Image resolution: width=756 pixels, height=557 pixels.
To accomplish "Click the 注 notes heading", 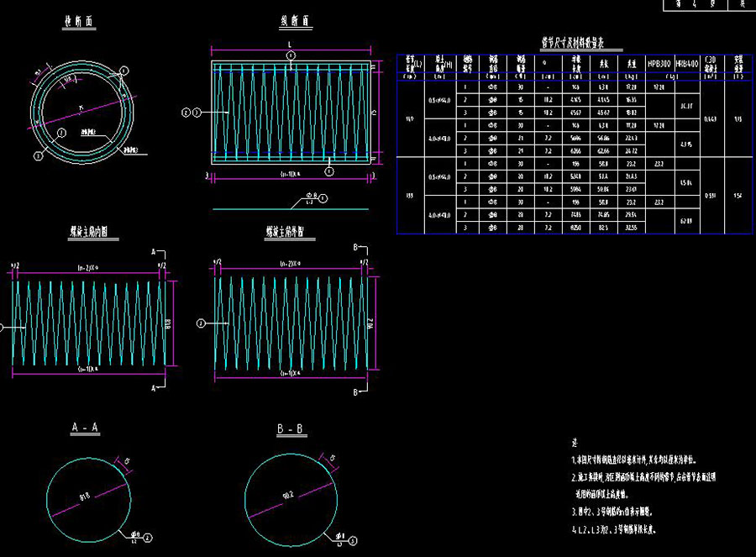I will pyautogui.click(x=575, y=442).
